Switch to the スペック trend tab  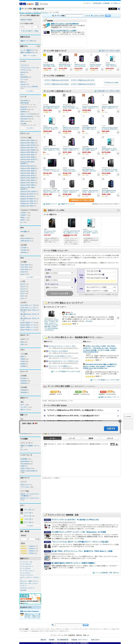coord(110,438)
